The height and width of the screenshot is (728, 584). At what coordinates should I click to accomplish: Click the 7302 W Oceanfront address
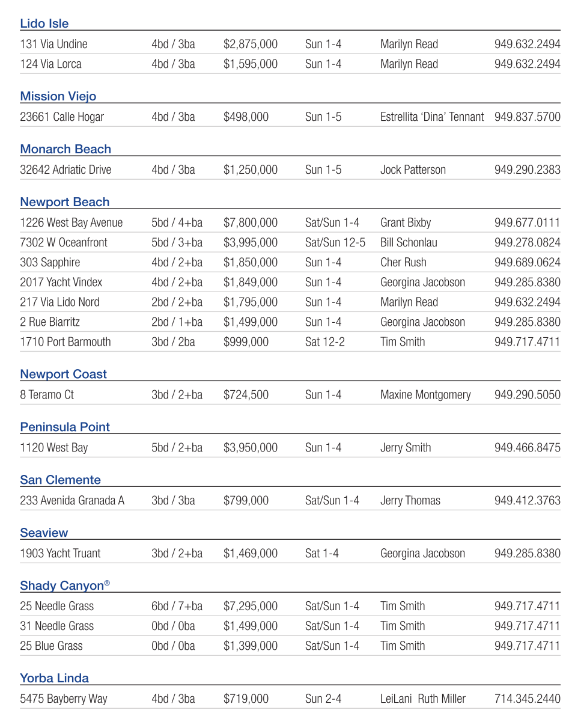coord(64,242)
